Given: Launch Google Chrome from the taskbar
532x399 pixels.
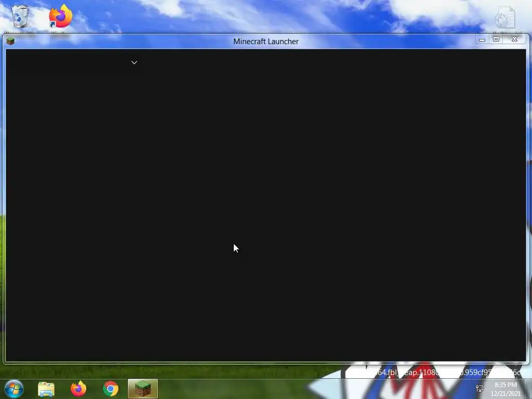Looking at the screenshot, I should tap(111, 389).
